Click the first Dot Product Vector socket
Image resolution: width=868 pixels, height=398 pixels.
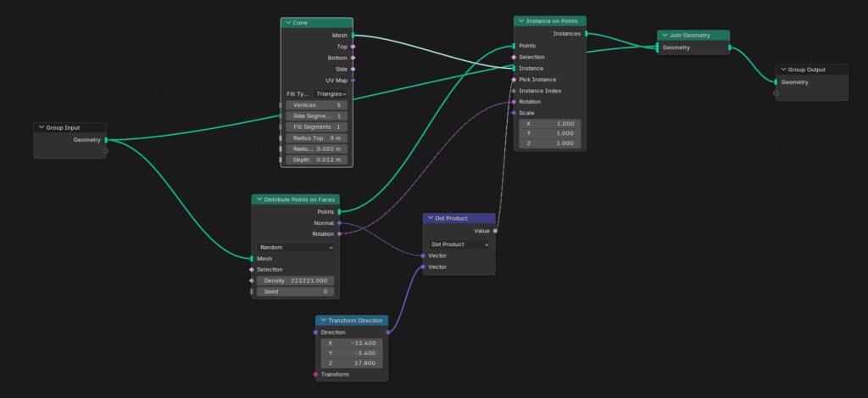pos(423,255)
